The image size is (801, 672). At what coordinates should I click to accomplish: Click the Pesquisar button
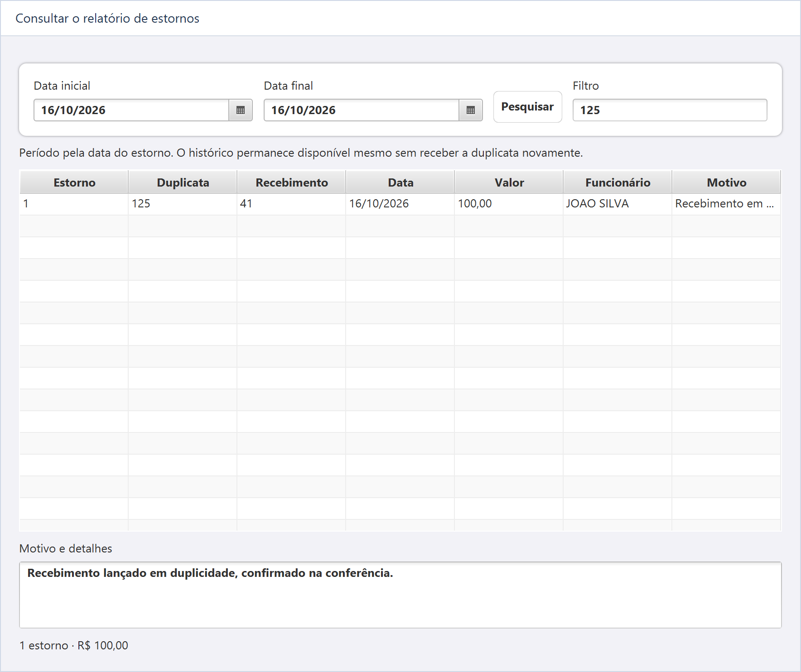(527, 107)
